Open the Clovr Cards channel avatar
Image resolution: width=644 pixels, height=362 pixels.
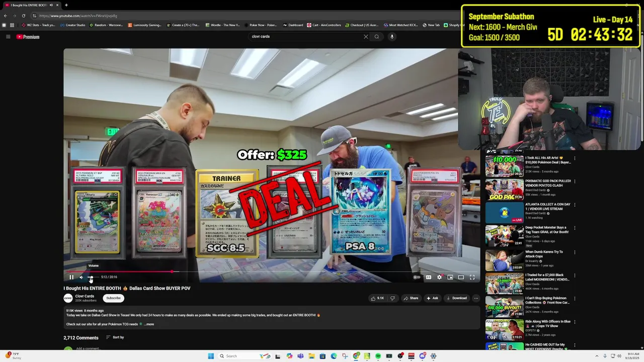click(x=68, y=298)
